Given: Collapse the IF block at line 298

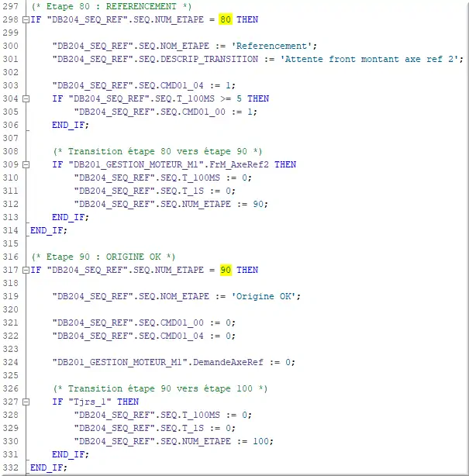Looking at the screenshot, I should coord(27,19).
